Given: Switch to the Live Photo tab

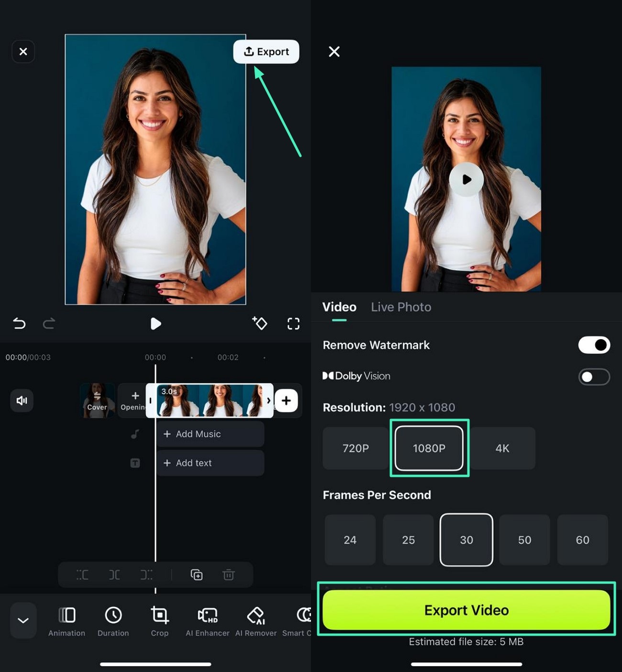Looking at the screenshot, I should tap(401, 307).
